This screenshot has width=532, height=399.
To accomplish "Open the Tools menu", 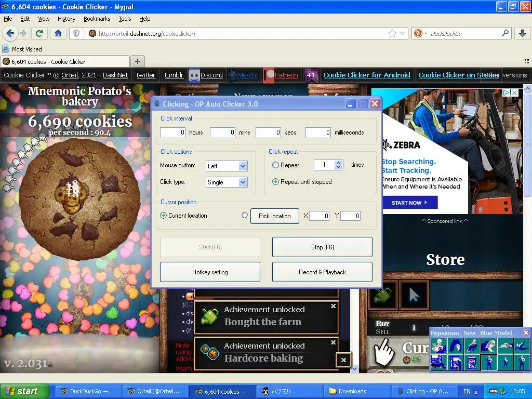I will tap(125, 19).
